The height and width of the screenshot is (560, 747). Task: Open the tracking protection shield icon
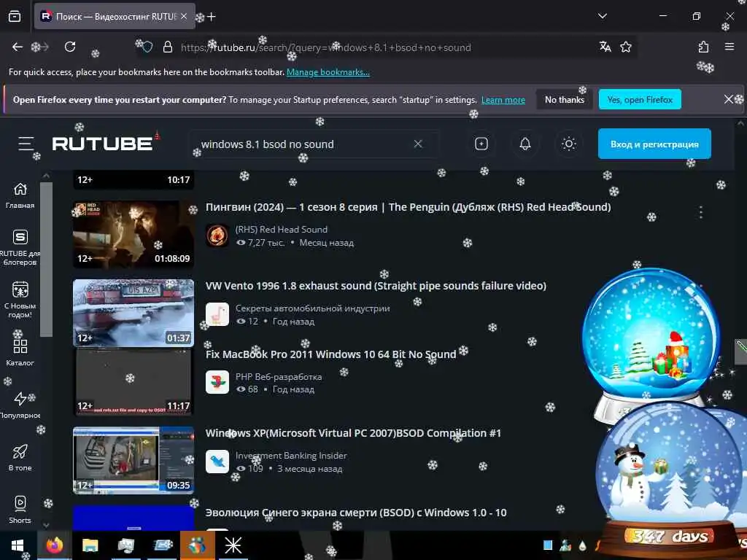pyautogui.click(x=147, y=47)
